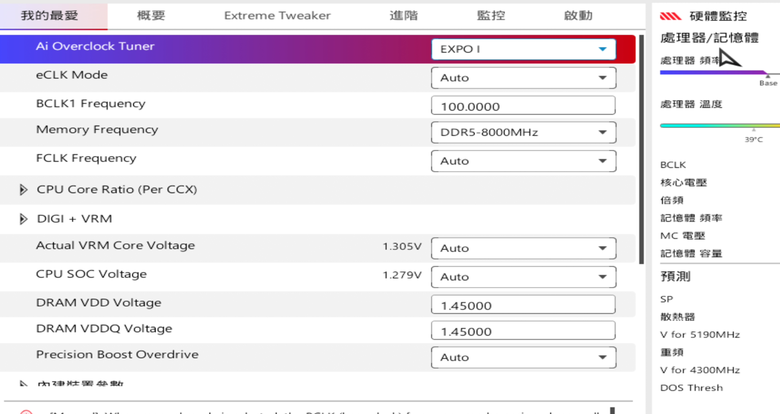Click the settings list vertical scrollbar
The height and width of the screenshot is (414, 780).
tap(642, 149)
